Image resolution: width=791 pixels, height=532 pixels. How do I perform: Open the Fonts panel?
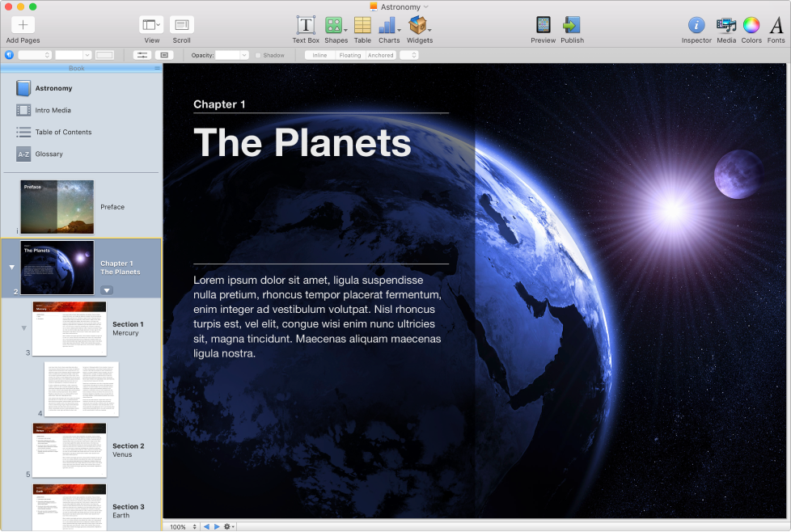point(776,25)
